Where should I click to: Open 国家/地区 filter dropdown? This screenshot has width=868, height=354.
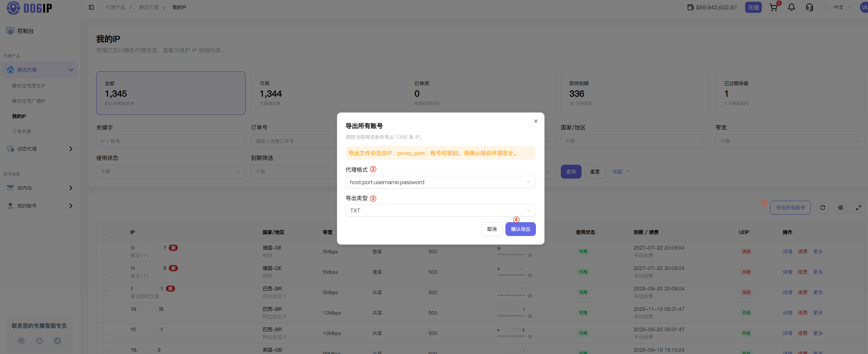[635, 141]
